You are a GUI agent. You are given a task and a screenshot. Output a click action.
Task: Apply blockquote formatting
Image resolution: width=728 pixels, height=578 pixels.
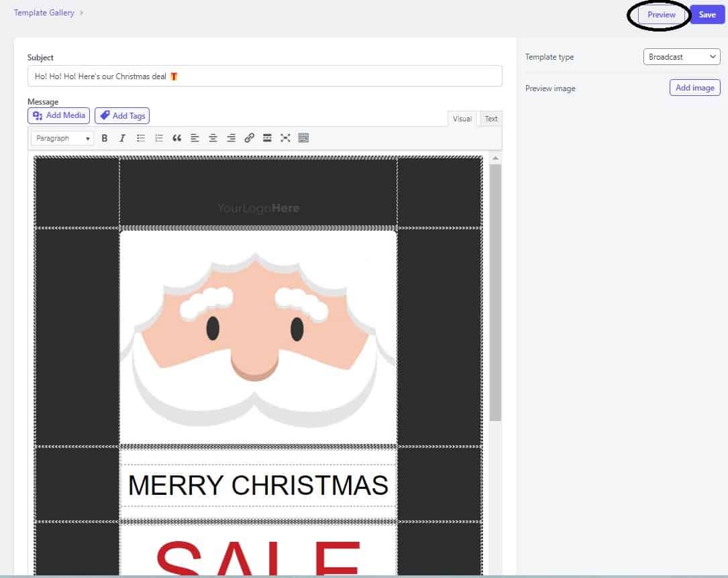click(x=177, y=138)
